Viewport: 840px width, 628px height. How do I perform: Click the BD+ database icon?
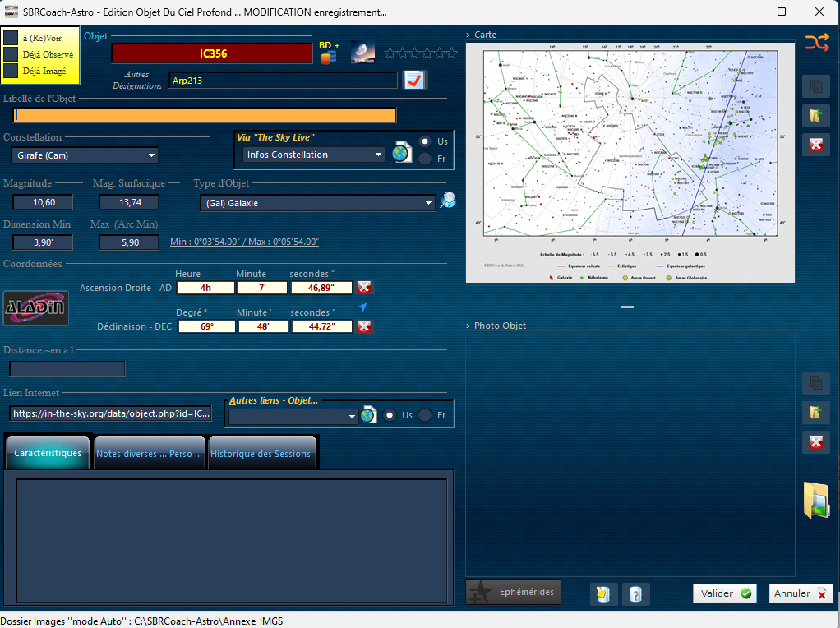[329, 53]
